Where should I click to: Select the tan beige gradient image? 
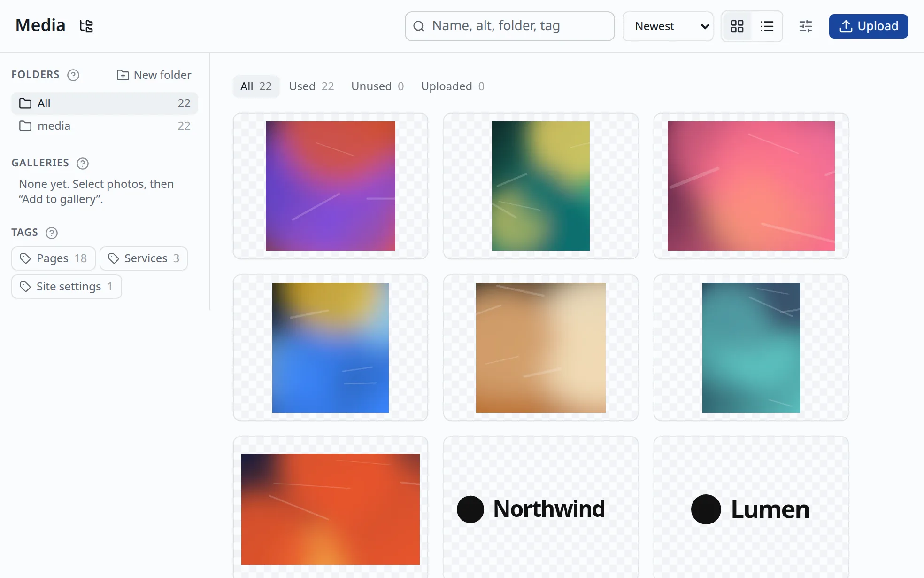click(541, 348)
